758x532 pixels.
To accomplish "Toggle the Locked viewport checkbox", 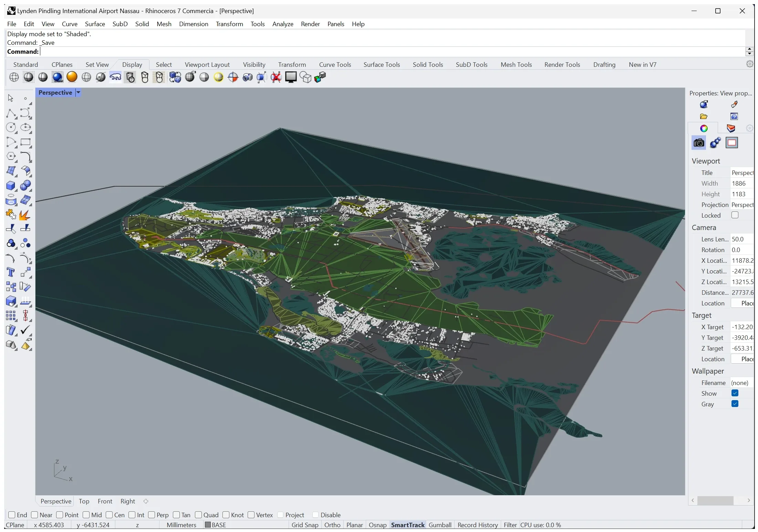I will click(x=735, y=215).
